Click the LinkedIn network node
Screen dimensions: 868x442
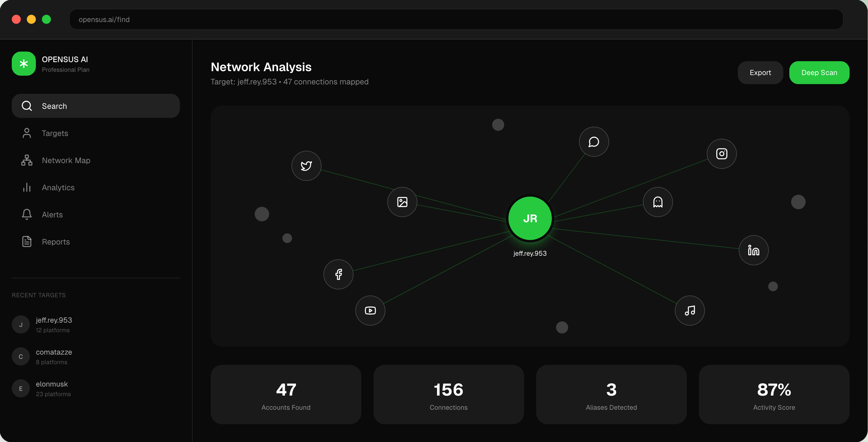753,250
